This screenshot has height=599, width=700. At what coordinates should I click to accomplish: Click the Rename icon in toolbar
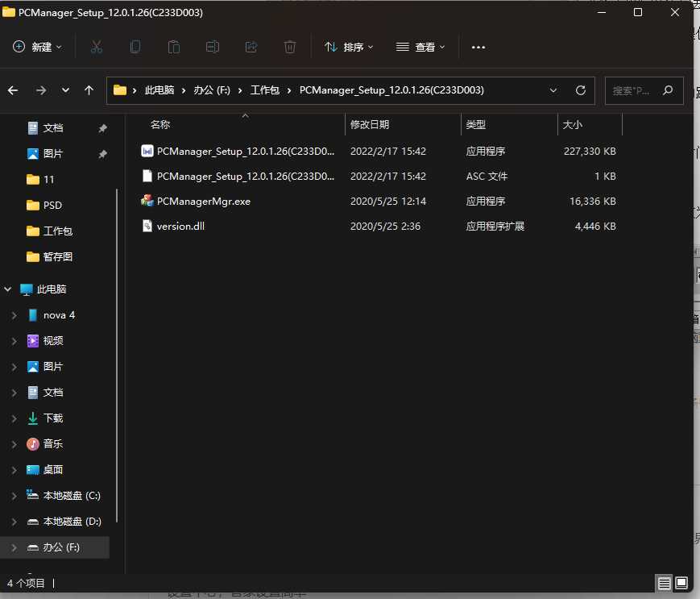pyautogui.click(x=213, y=47)
